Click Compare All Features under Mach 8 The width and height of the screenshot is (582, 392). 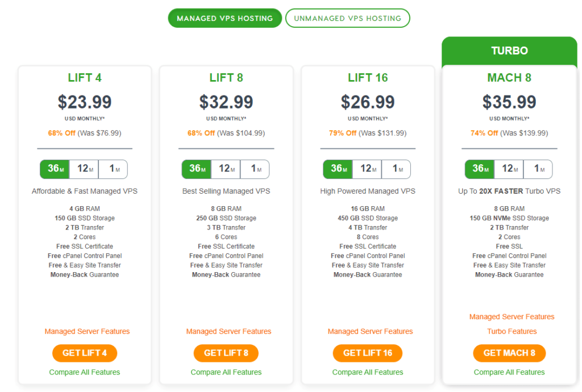pos(509,372)
